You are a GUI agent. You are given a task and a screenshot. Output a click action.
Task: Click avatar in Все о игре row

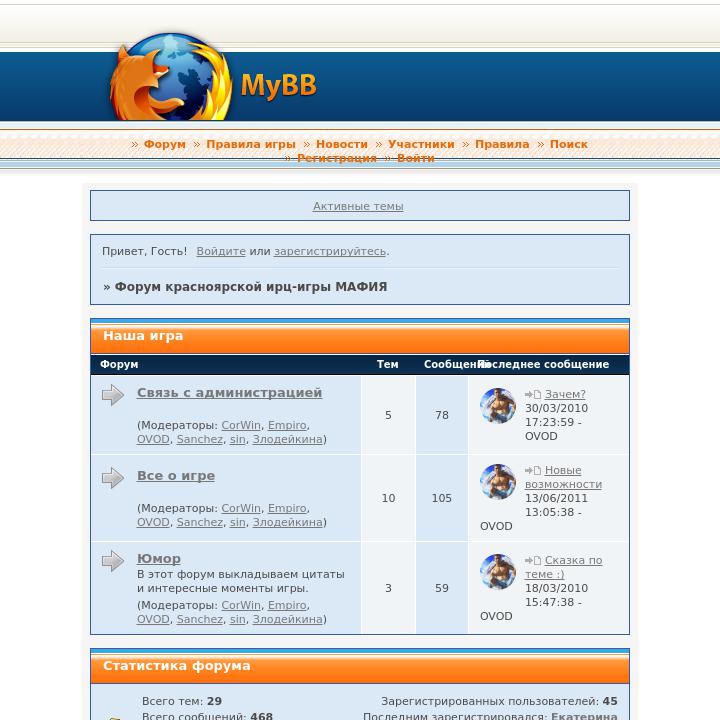pyautogui.click(x=498, y=482)
